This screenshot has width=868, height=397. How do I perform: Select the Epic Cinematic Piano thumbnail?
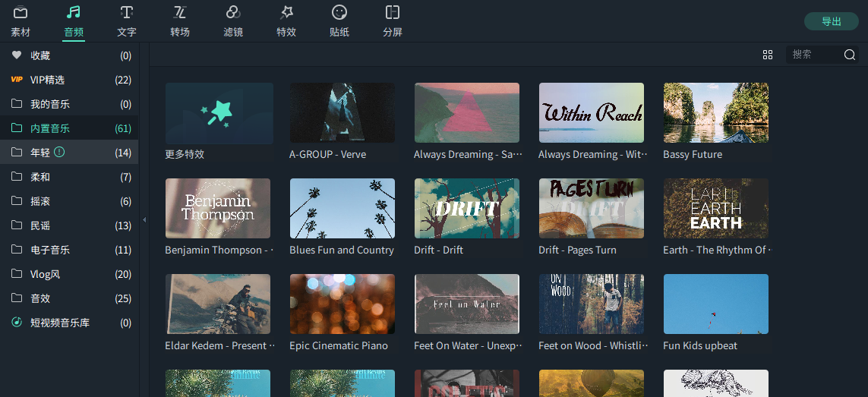click(342, 304)
